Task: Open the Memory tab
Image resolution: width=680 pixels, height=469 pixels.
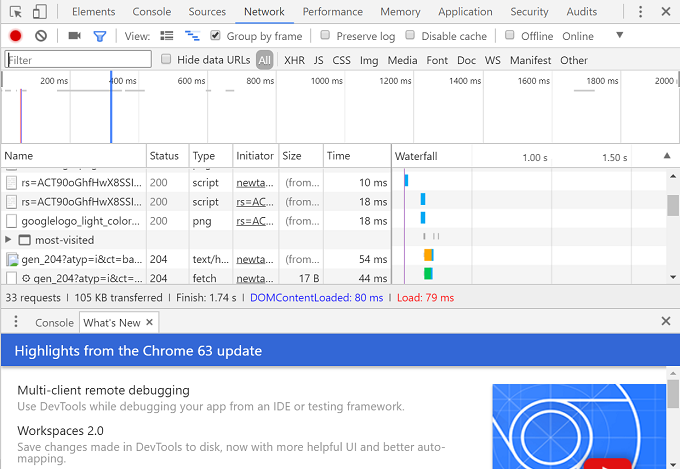Action: [400, 12]
